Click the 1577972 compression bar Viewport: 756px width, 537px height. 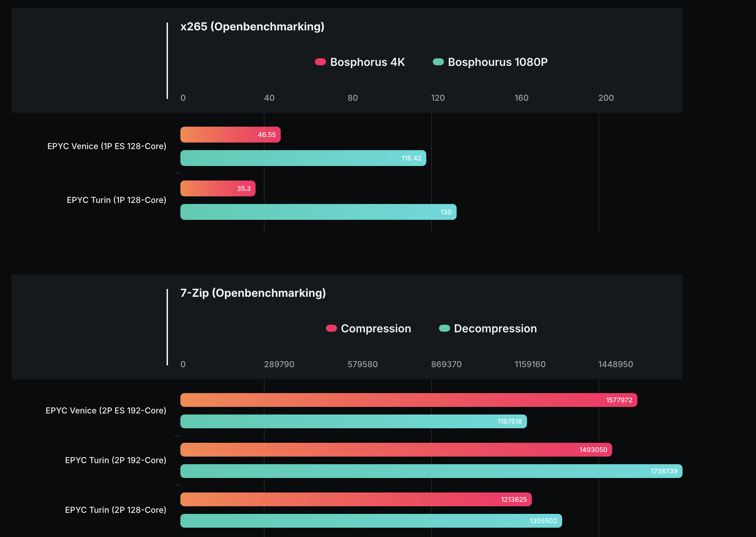[x=408, y=400]
